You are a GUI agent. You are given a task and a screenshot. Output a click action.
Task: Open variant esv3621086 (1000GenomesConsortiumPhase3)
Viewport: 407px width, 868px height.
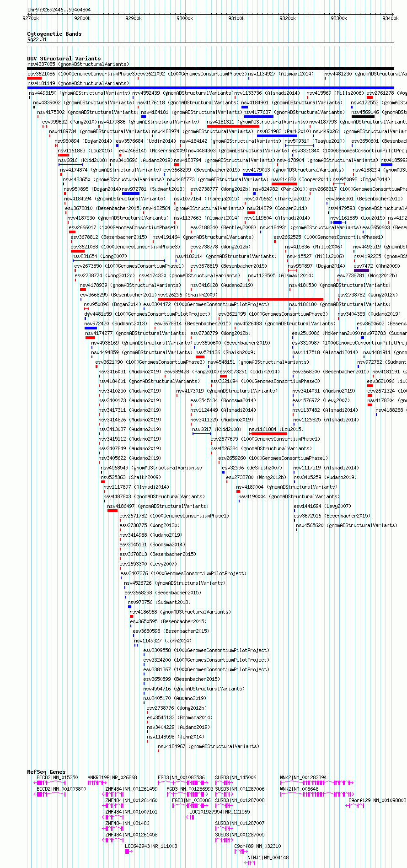click(82, 74)
